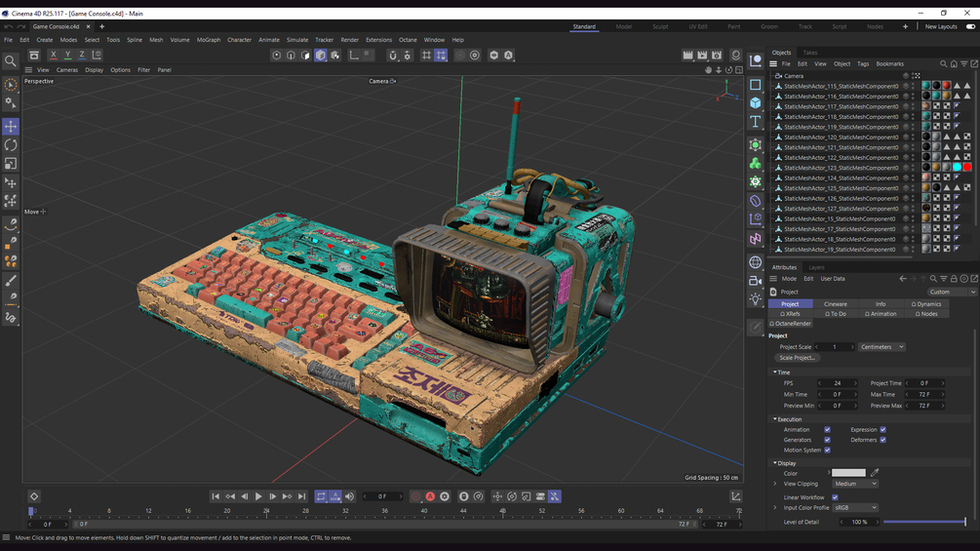Open the Input Color Profile sRGB dropdown

[854, 507]
